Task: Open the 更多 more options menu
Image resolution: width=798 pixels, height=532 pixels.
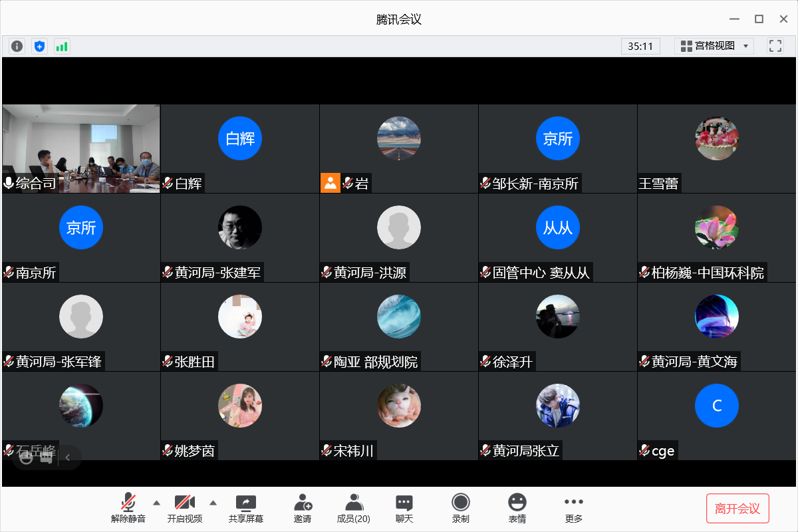Action: (573, 509)
